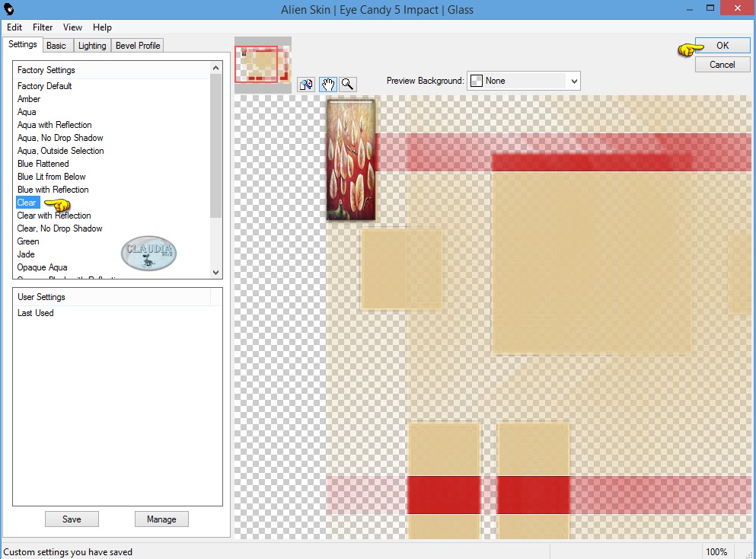Select the Aqua, No Drop Shadow preset
This screenshot has width=756, height=559.
60,138
